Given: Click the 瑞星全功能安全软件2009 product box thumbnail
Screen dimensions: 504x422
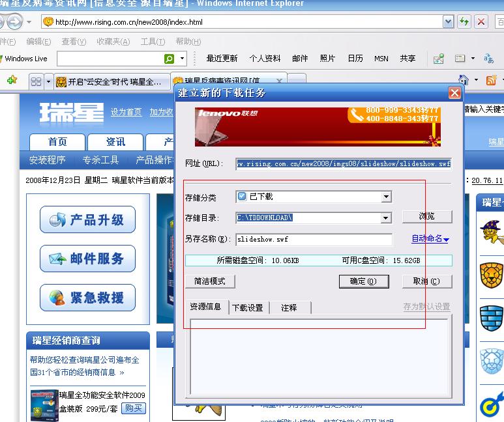Looking at the screenshot, I should pyautogui.click(x=44, y=406).
